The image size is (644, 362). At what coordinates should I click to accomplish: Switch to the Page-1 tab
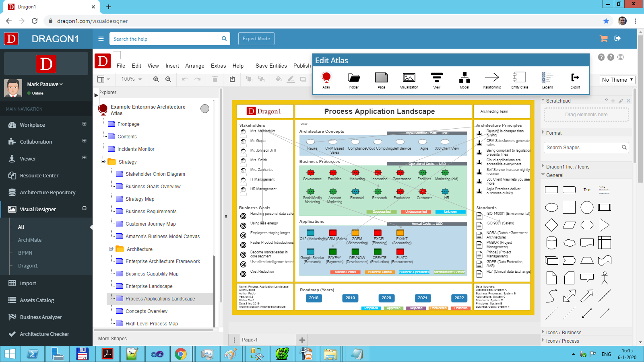pyautogui.click(x=250, y=340)
